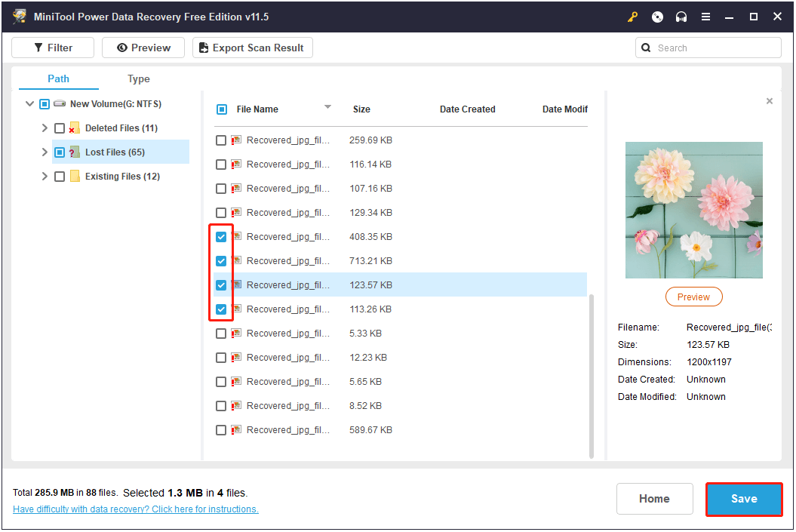Go back via Home button

(x=654, y=499)
